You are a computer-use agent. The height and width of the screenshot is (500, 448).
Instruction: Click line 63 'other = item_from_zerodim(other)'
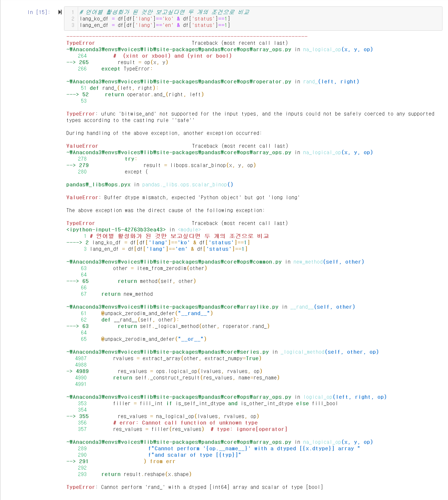144,268
